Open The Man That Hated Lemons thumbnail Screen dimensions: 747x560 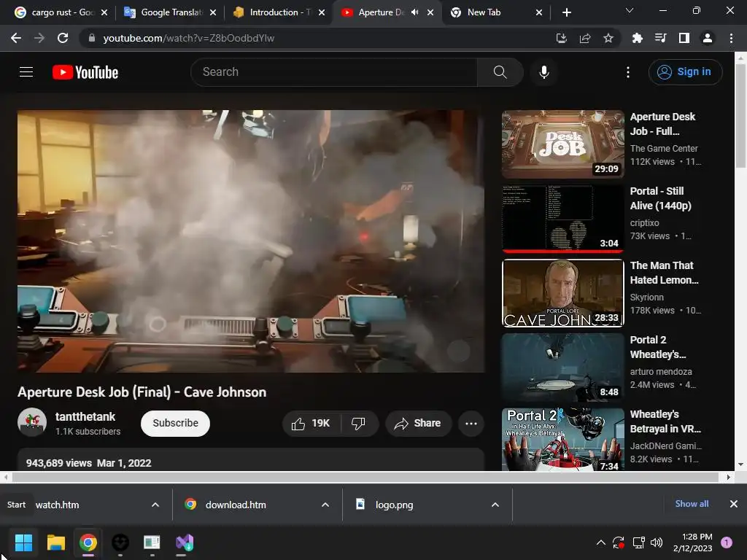(563, 293)
